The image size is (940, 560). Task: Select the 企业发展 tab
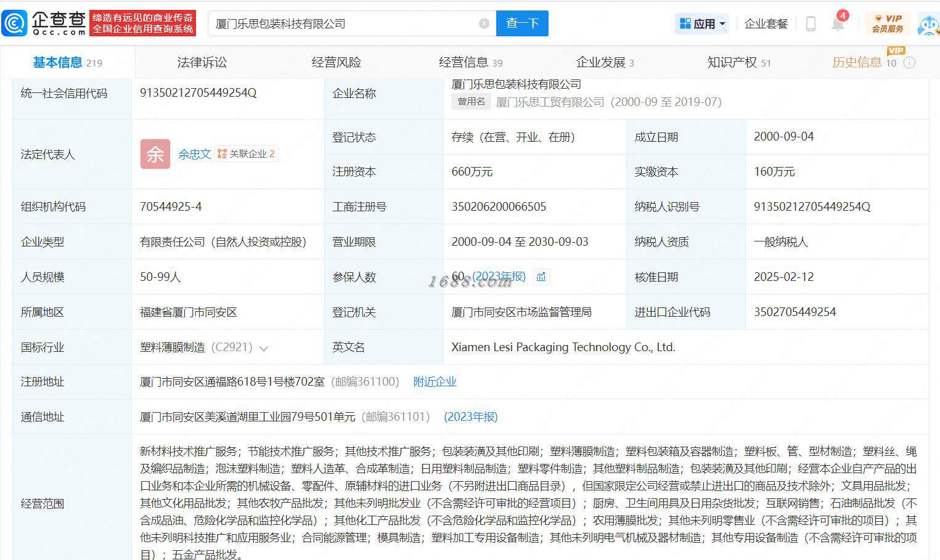pos(605,62)
